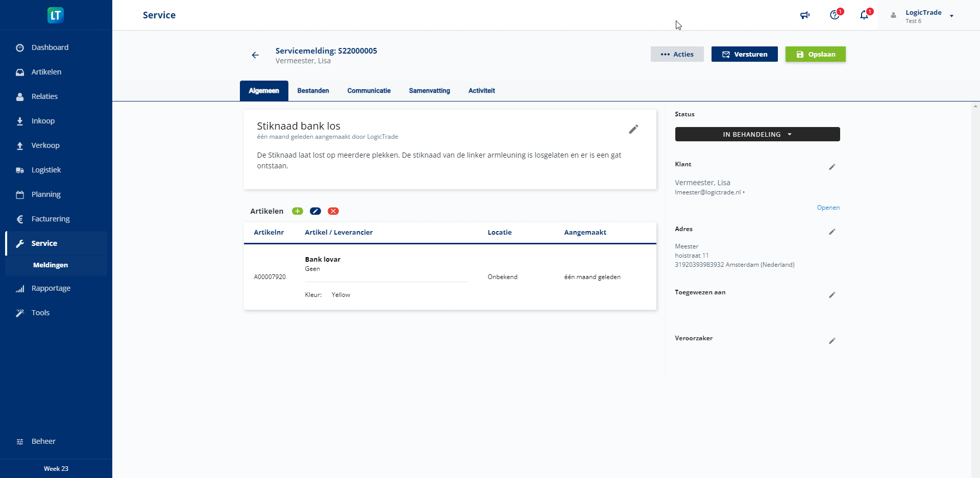Click the back arrow next to Servicemelding
Image resolution: width=980 pixels, height=478 pixels.
[x=255, y=55]
